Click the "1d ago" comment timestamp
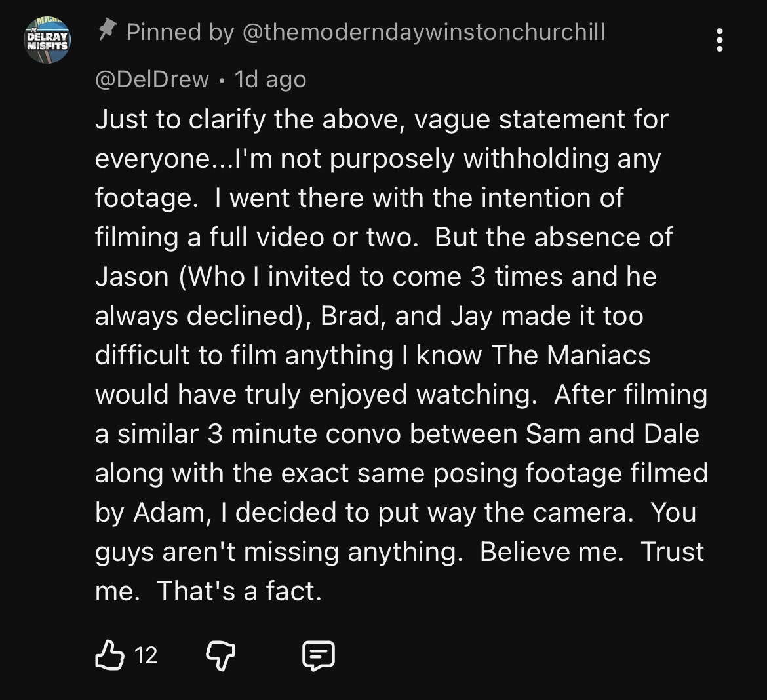Viewport: 767px width, 700px height. tap(270, 79)
